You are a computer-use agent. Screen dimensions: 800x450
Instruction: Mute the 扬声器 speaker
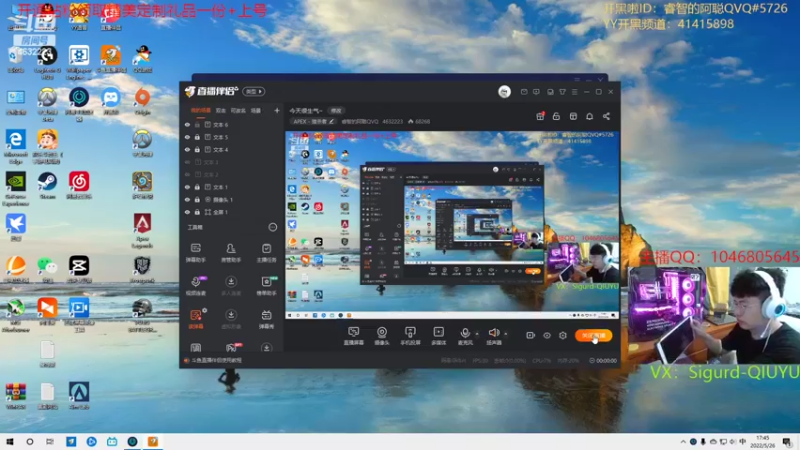493,336
